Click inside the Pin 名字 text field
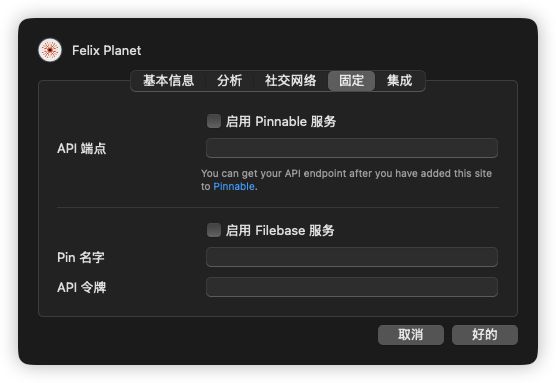556x383 pixels. [352, 257]
